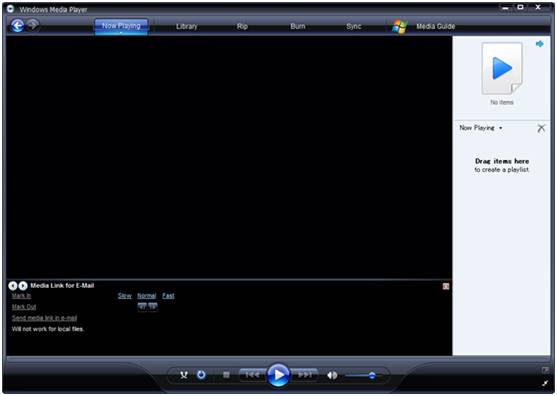Click the 'Drag items here' text
Image resolution: width=557 pixels, height=396 pixels.
click(502, 161)
